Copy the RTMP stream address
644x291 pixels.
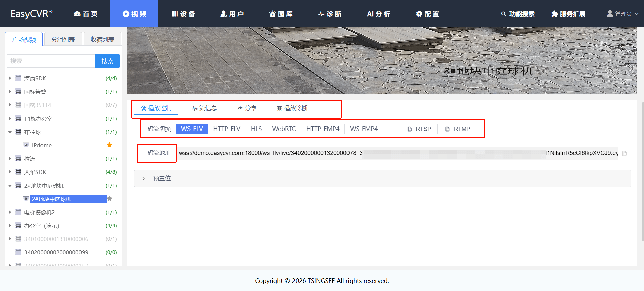pos(457,129)
